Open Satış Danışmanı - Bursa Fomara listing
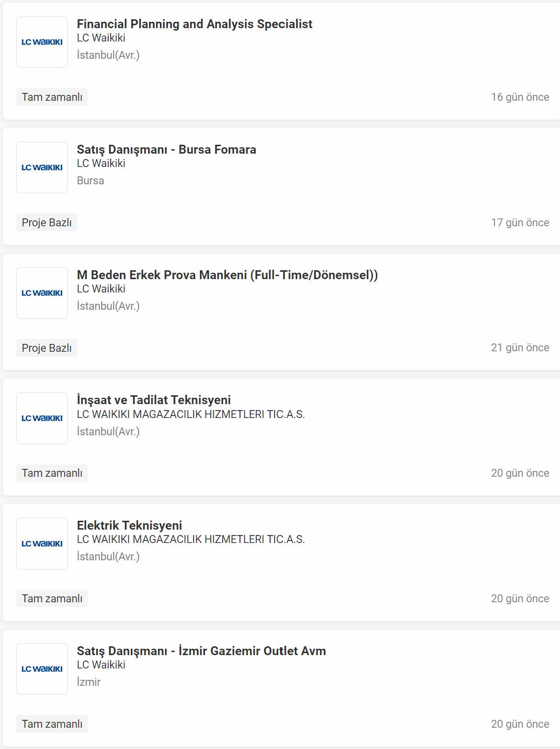This screenshot has height=749, width=560. pos(166,150)
